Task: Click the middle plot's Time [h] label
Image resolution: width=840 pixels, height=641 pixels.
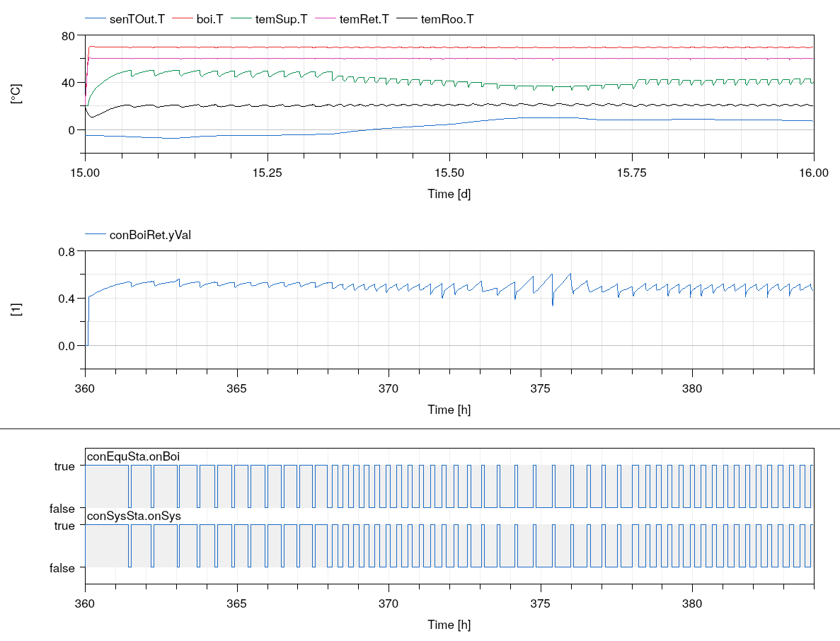Action: (x=449, y=409)
